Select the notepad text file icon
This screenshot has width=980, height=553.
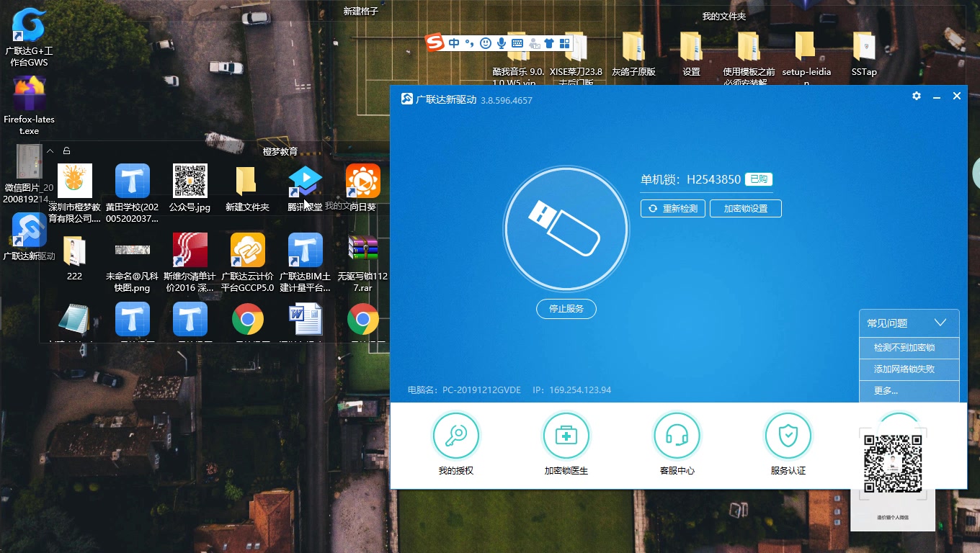pyautogui.click(x=74, y=319)
